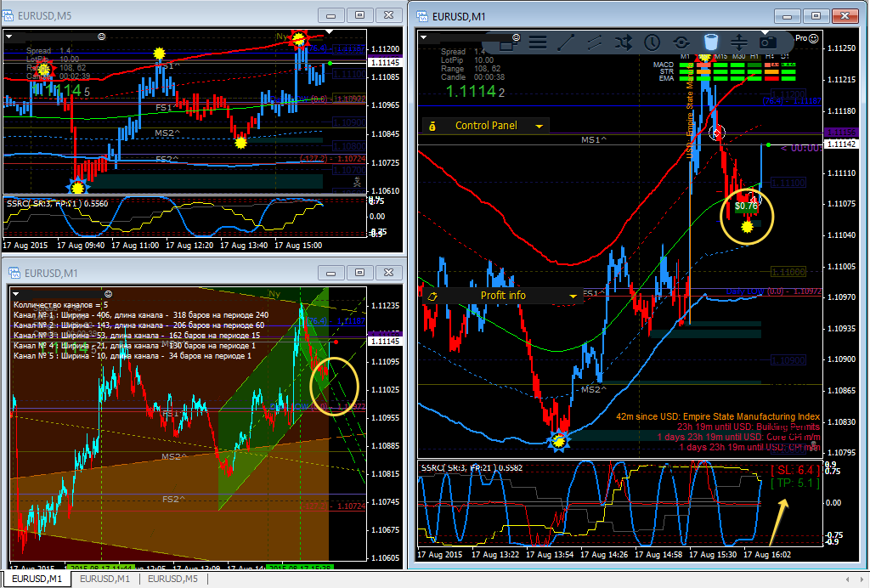Viewport: 870px width, 588px height.
Task: Click smiley icon in lower-left EURUSD,M1 chart
Action: click(x=109, y=293)
